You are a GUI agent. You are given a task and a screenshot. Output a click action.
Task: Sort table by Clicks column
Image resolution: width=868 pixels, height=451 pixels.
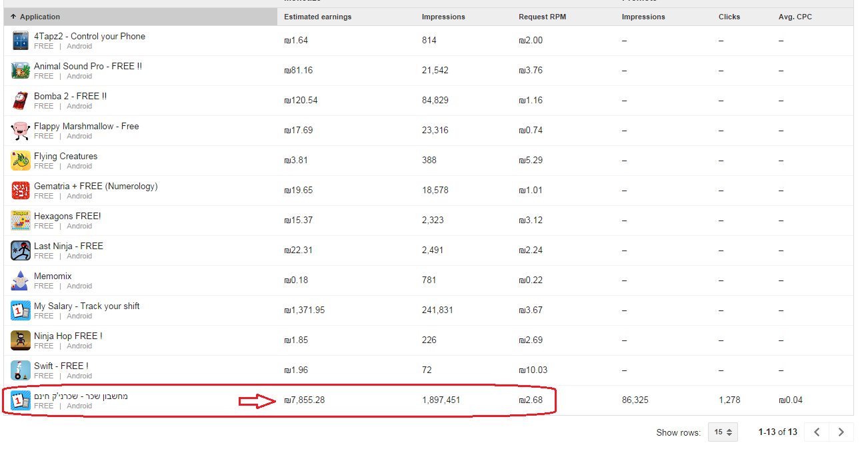coord(729,17)
